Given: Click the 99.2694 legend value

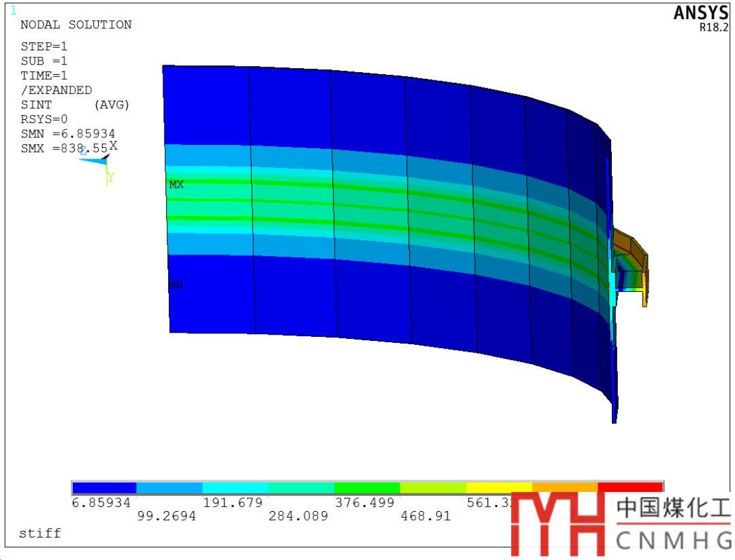Looking at the screenshot, I should click(166, 516).
